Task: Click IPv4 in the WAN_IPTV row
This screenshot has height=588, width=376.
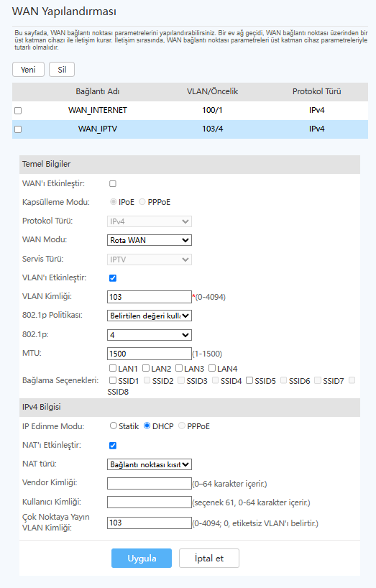Action: pyautogui.click(x=317, y=129)
